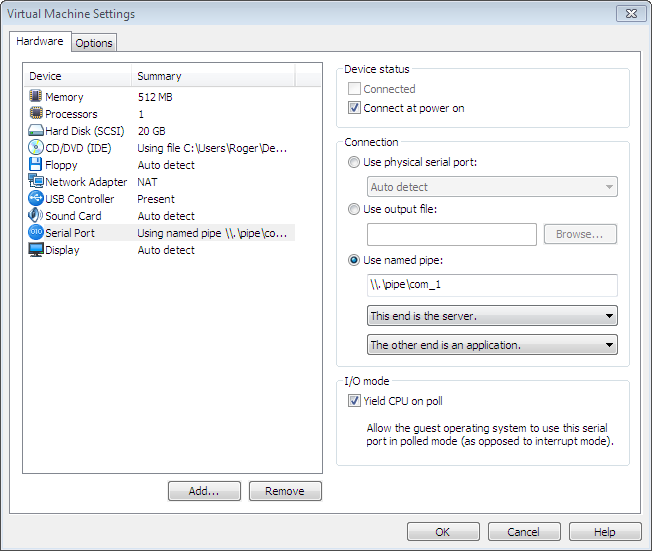Screen dimensions: 652x551
Task: Click the Processors chip icon
Action: [x=36, y=114]
